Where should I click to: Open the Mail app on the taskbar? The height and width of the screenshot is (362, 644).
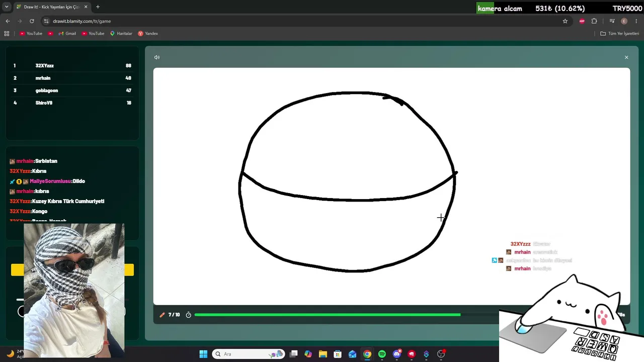coord(353,354)
